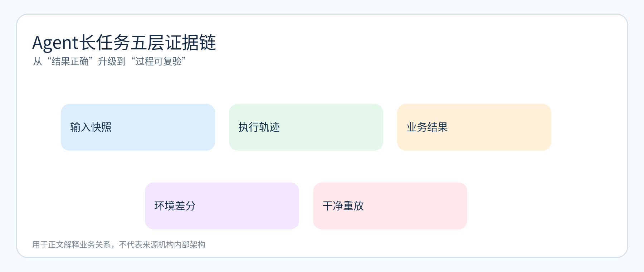Click 五层证据链 in the main title

(173, 43)
